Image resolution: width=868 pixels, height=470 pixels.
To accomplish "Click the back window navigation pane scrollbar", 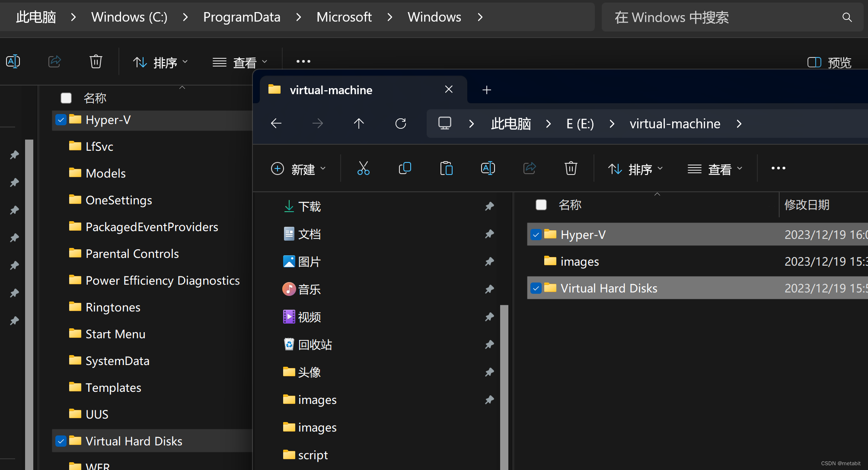I will pyautogui.click(x=29, y=304).
